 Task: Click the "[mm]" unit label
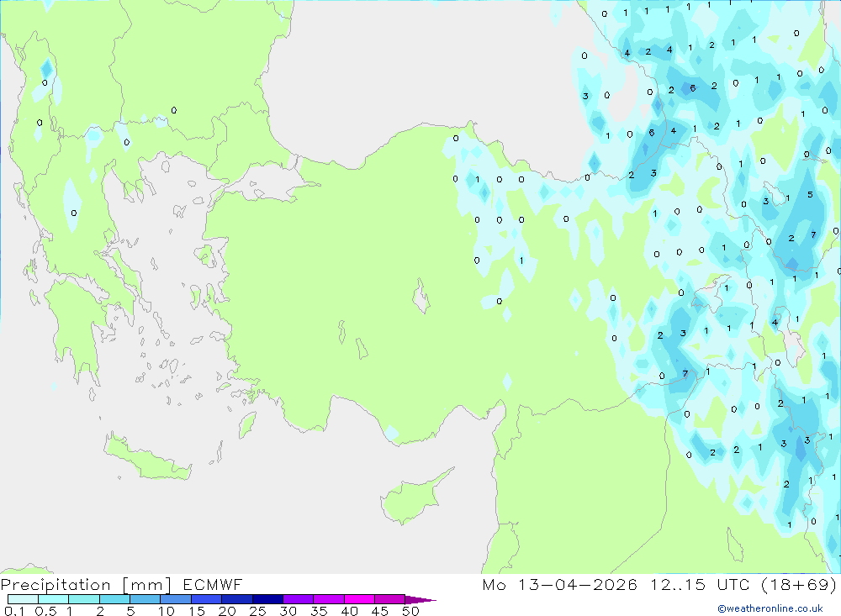pyautogui.click(x=146, y=585)
